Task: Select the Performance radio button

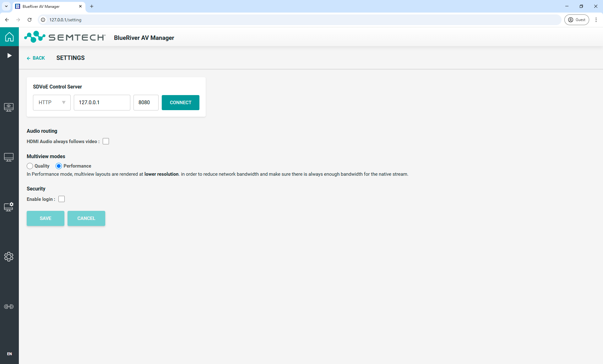Action: tap(59, 166)
